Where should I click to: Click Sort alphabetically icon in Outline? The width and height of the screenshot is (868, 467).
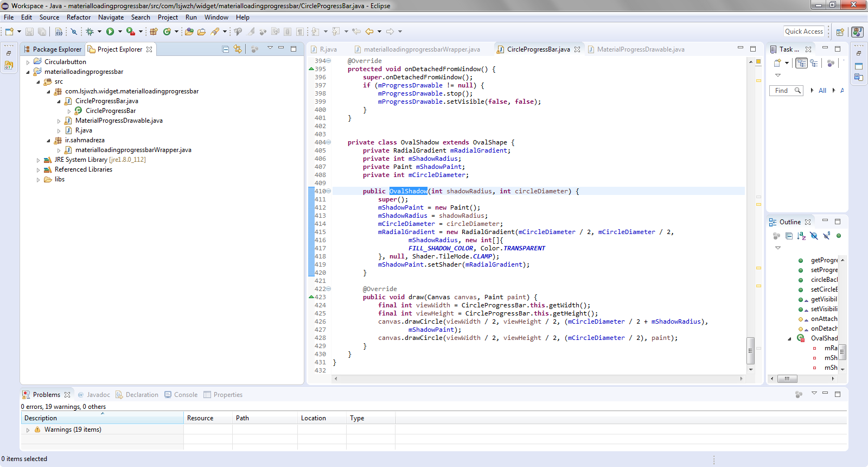coord(801,236)
